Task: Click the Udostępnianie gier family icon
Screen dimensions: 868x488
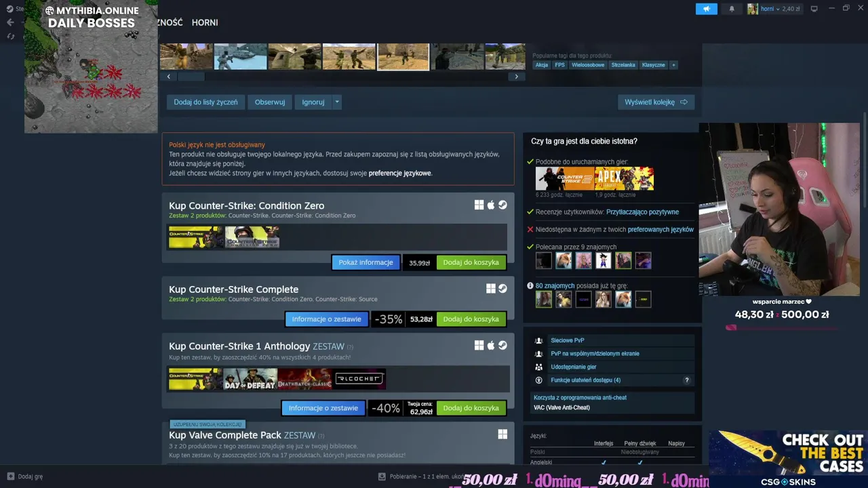Action: tap(539, 367)
